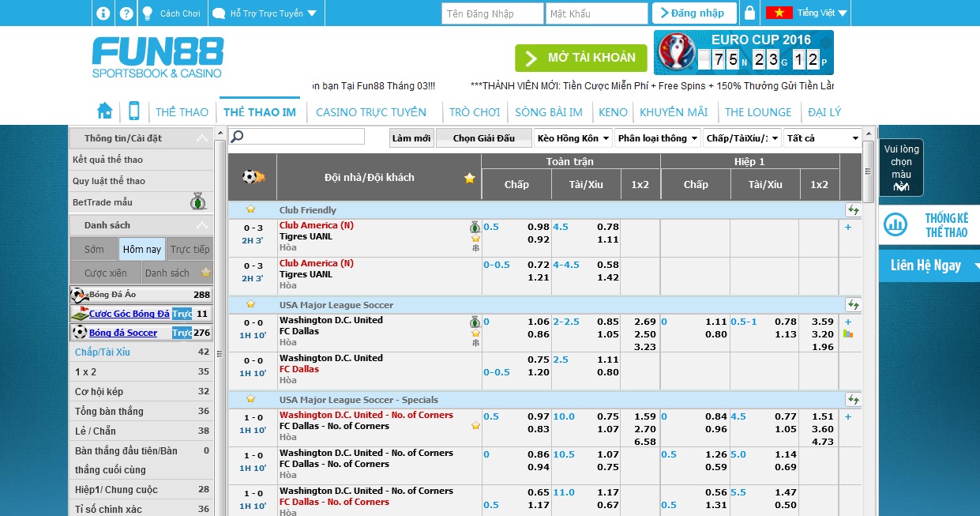Click the Làm mới refresh button
This screenshot has width=980, height=516.
[411, 138]
